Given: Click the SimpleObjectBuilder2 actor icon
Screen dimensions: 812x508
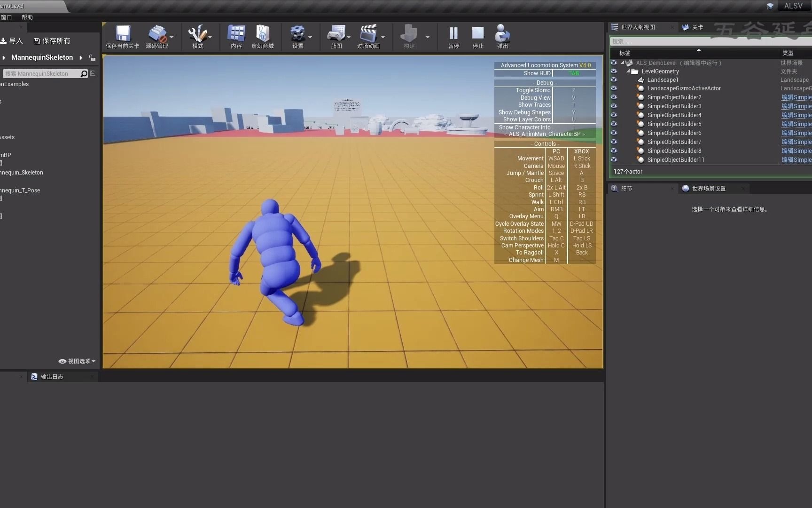Looking at the screenshot, I should click(x=640, y=97).
